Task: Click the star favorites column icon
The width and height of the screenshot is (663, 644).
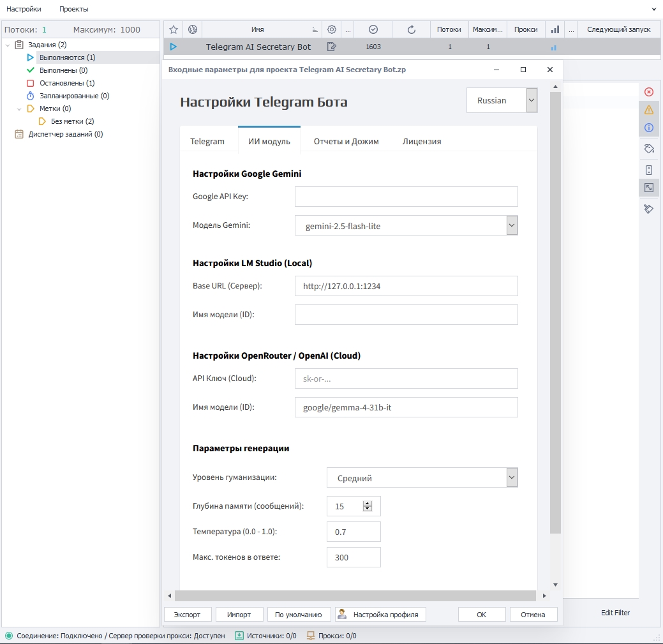Action: 174,29
